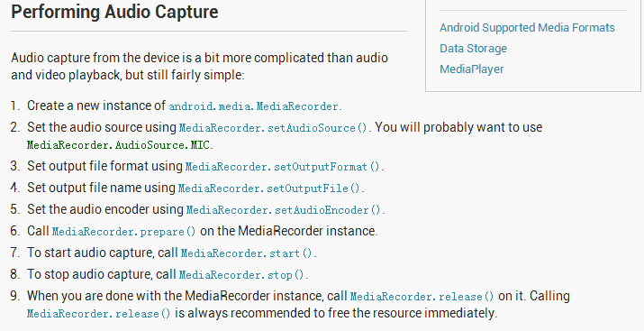Click the android.media.MediaRecorder class link
644x331 pixels.
(255, 106)
